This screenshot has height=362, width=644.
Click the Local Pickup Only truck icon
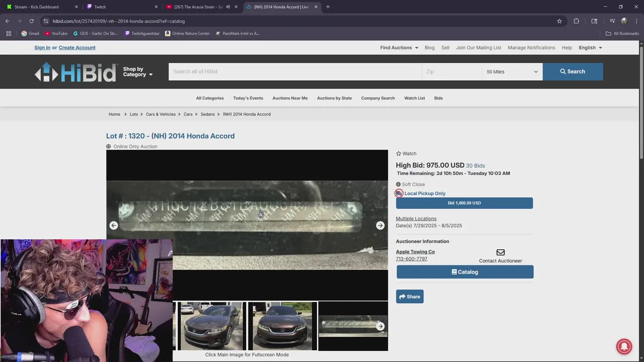pyautogui.click(x=399, y=194)
